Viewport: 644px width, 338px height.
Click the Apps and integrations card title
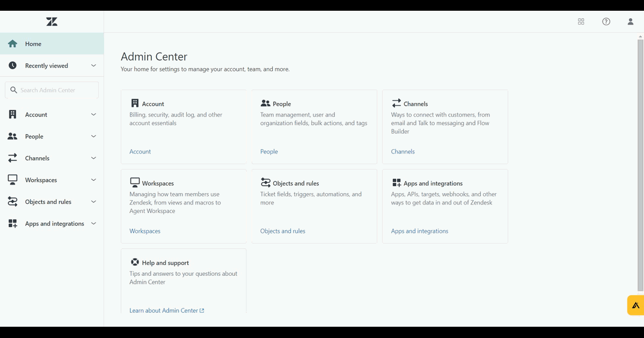click(433, 183)
